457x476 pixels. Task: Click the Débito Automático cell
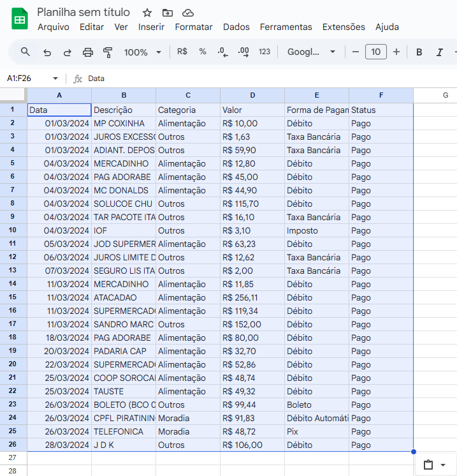coord(317,418)
